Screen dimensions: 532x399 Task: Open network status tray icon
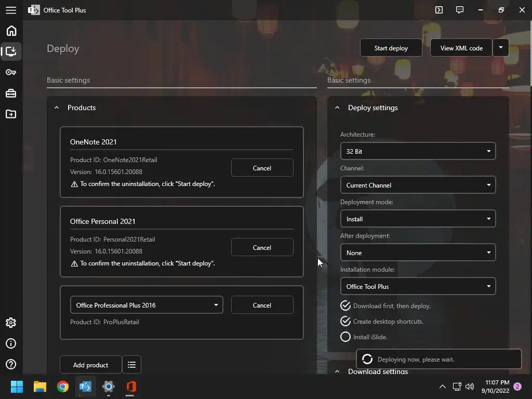[x=457, y=387]
